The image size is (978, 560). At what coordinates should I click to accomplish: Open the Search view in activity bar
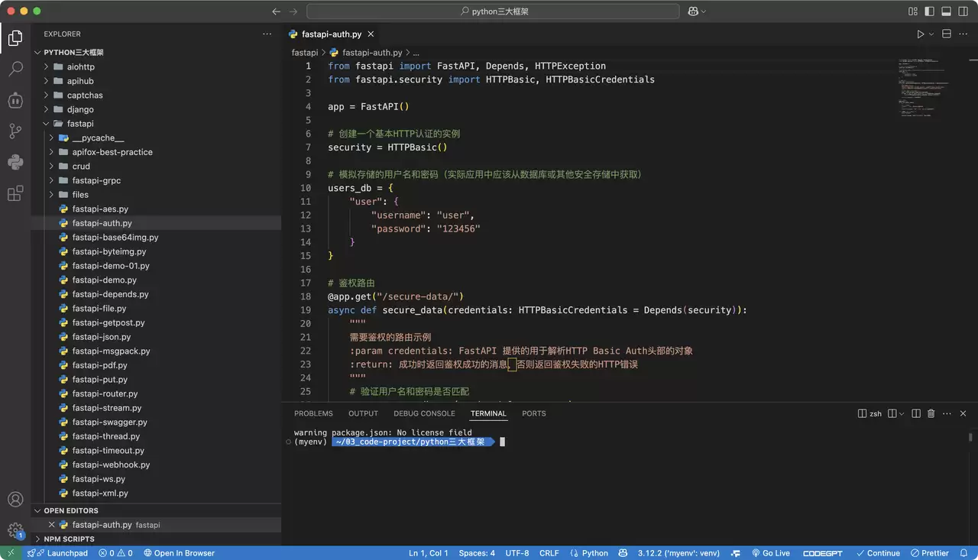click(15, 69)
